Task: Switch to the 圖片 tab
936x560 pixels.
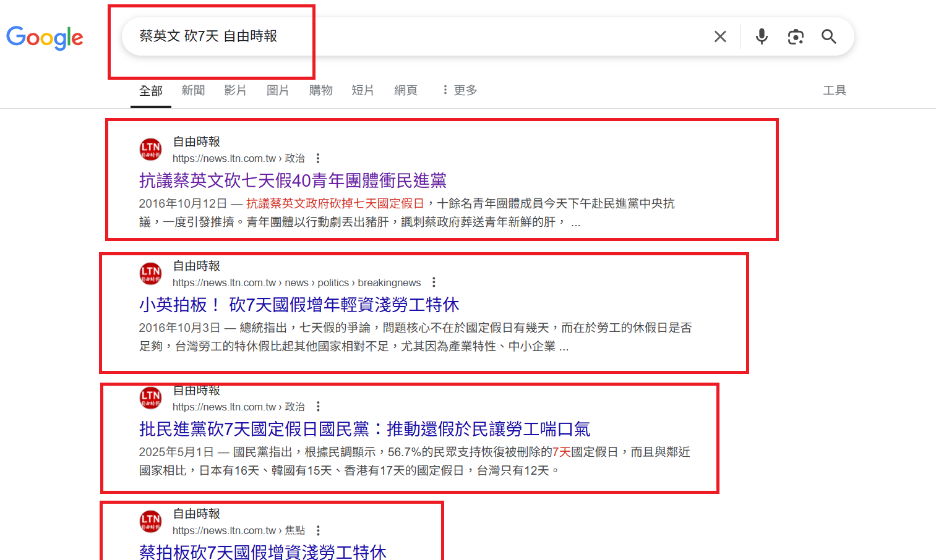Action: pyautogui.click(x=278, y=90)
